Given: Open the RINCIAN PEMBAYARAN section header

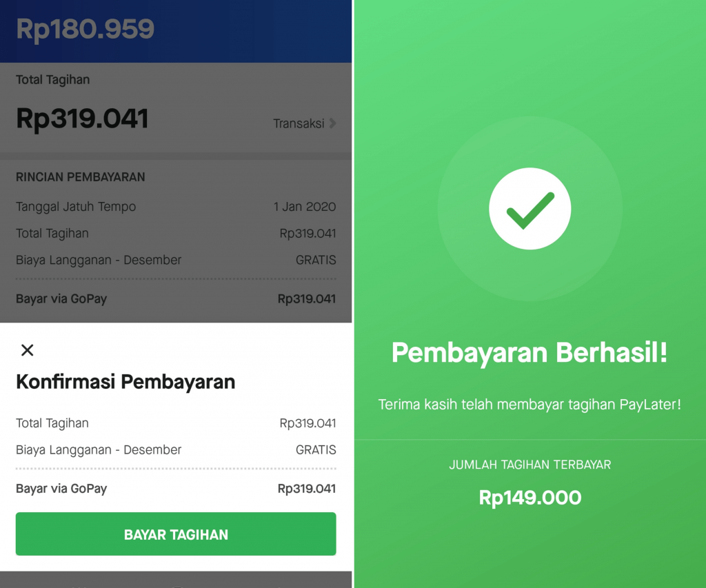Looking at the screenshot, I should (81, 176).
